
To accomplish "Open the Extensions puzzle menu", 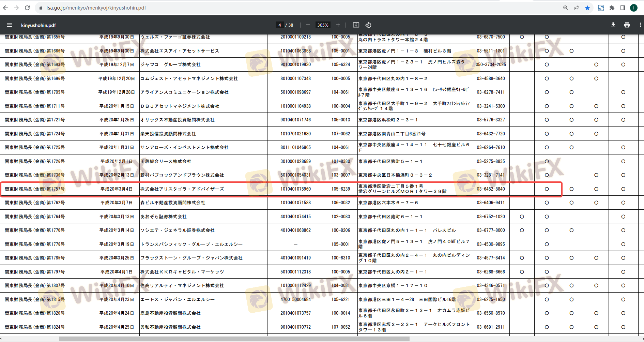I will (612, 8).
